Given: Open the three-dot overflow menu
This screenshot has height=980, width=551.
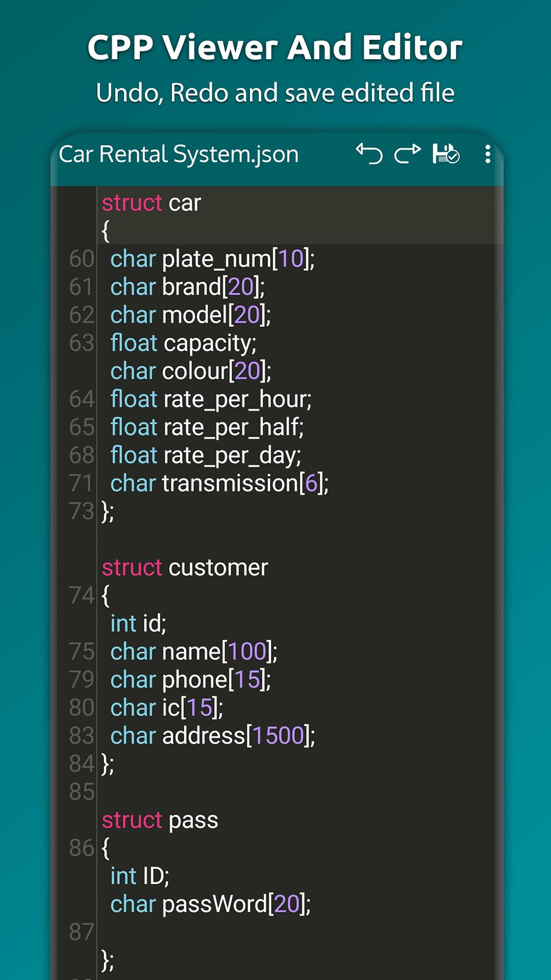Looking at the screenshot, I should click(488, 154).
